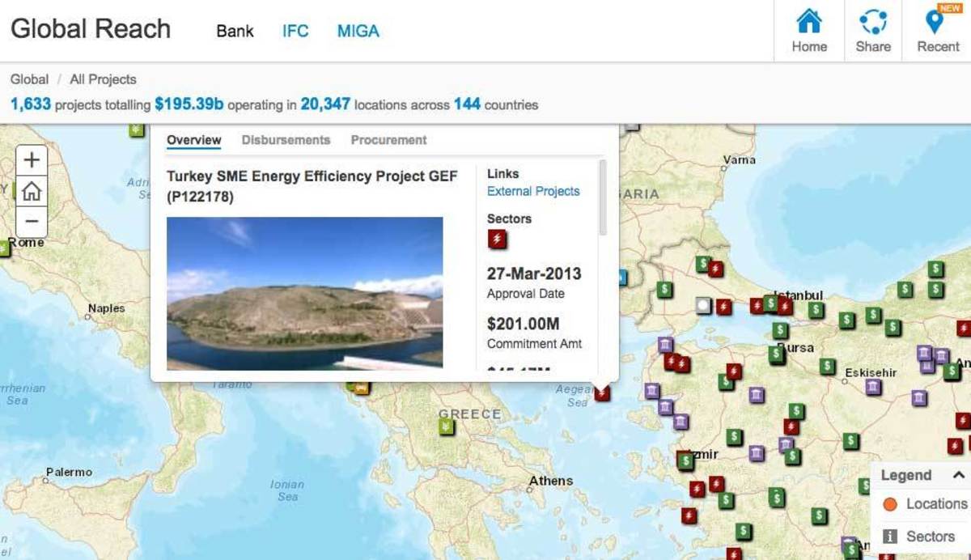The image size is (971, 560).
Task: Zoom in on the map
Action: [x=32, y=160]
